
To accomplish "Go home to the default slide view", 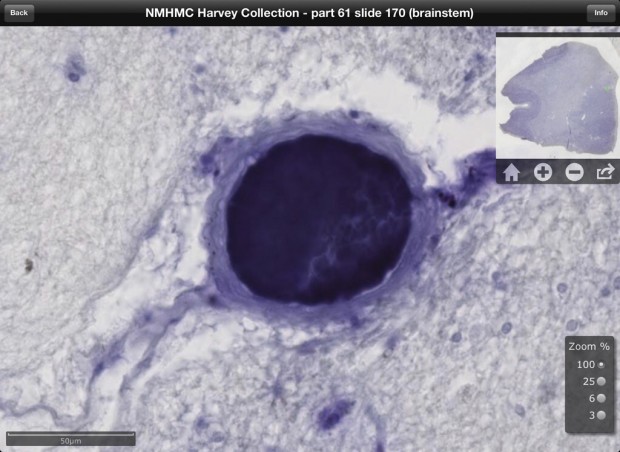I will click(511, 172).
